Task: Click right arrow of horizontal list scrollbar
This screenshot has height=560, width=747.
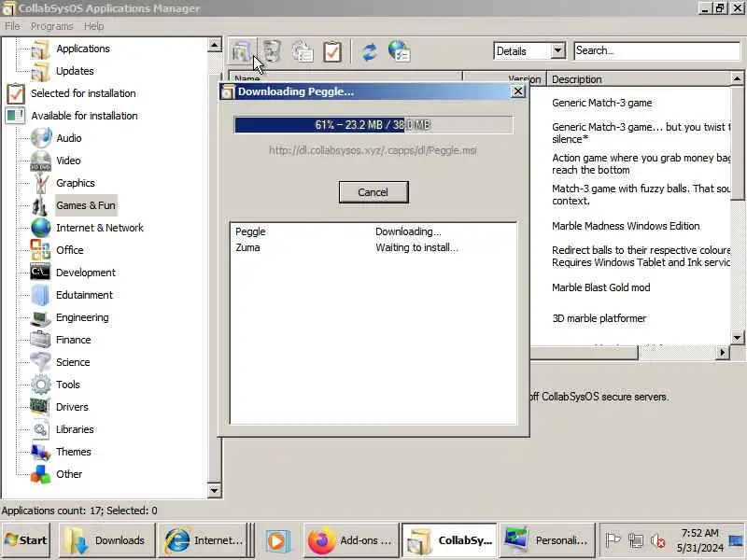Action: pos(722,353)
